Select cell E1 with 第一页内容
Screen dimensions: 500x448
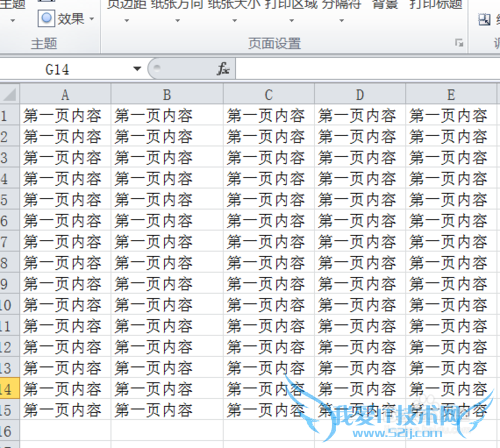click(451, 116)
